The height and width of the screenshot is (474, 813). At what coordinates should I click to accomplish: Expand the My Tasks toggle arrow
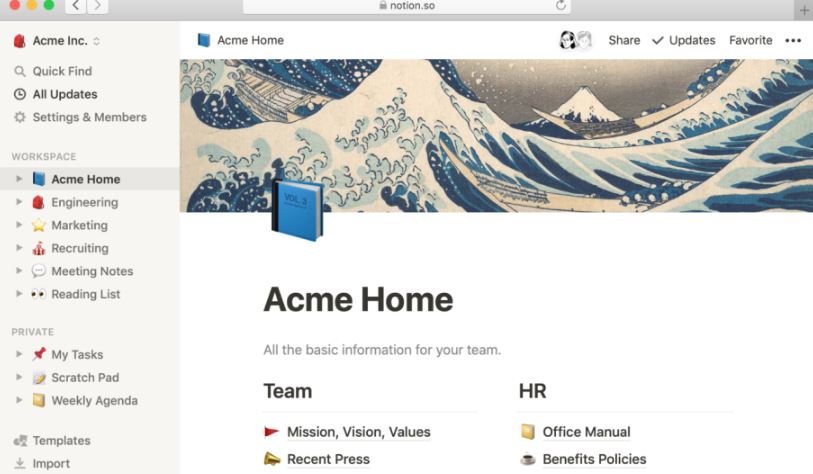[x=19, y=354]
